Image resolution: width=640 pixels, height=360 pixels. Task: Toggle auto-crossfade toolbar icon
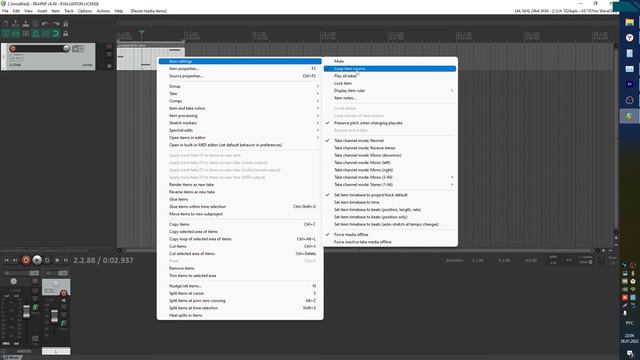click(x=6, y=33)
